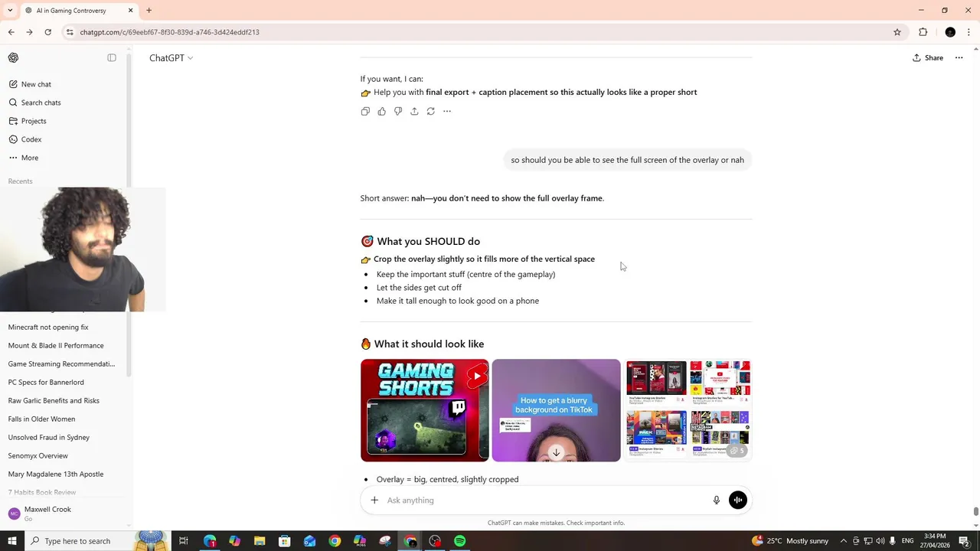The width and height of the screenshot is (980, 551).
Task: Close the AI in Gaming Controversy tab
Action: click(130, 11)
